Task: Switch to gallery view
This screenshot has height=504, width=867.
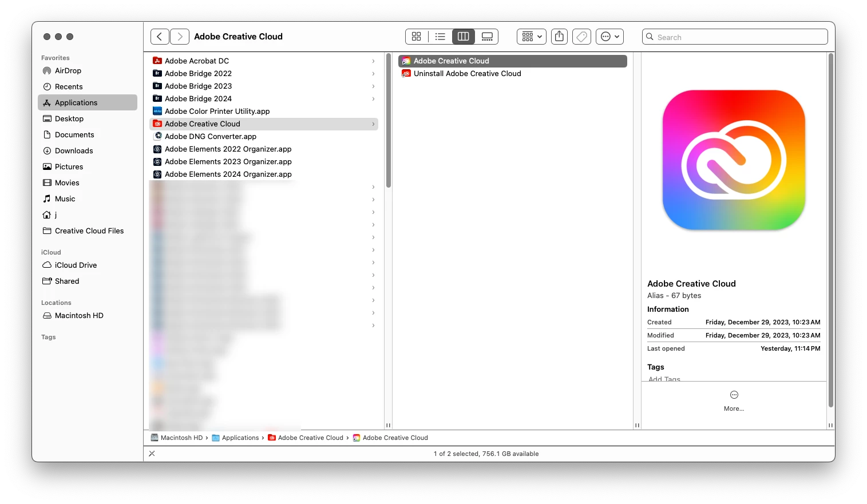Action: pos(487,37)
